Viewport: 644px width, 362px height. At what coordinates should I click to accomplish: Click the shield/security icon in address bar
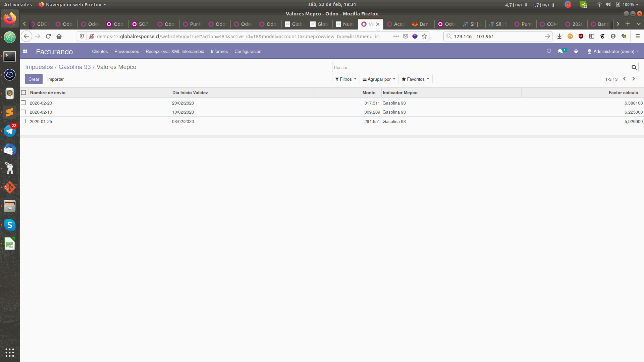tap(81, 36)
